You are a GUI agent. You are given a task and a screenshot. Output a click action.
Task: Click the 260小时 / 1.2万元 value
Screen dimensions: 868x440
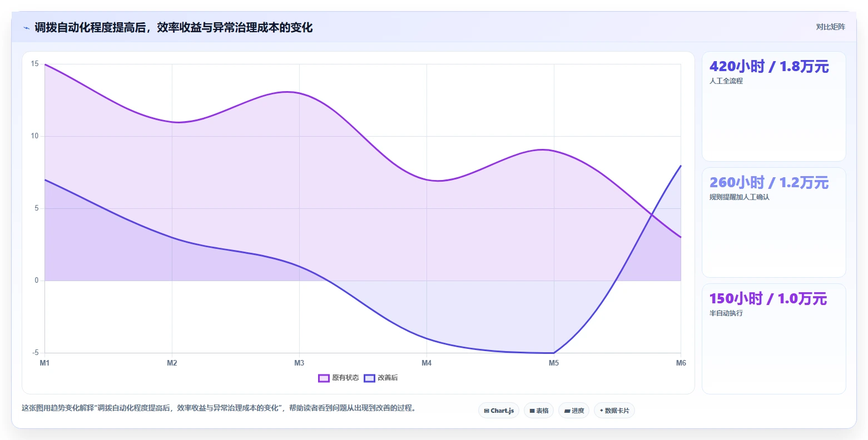(x=769, y=183)
